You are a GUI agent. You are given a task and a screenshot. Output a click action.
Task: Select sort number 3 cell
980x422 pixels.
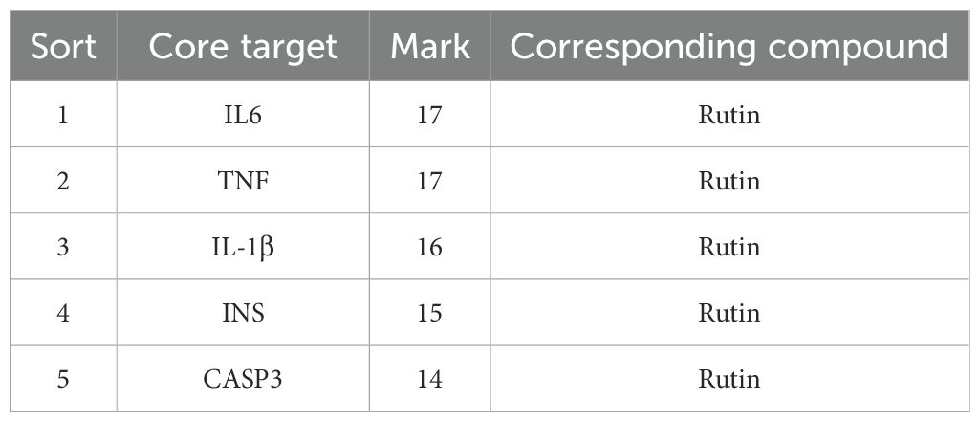(63, 248)
